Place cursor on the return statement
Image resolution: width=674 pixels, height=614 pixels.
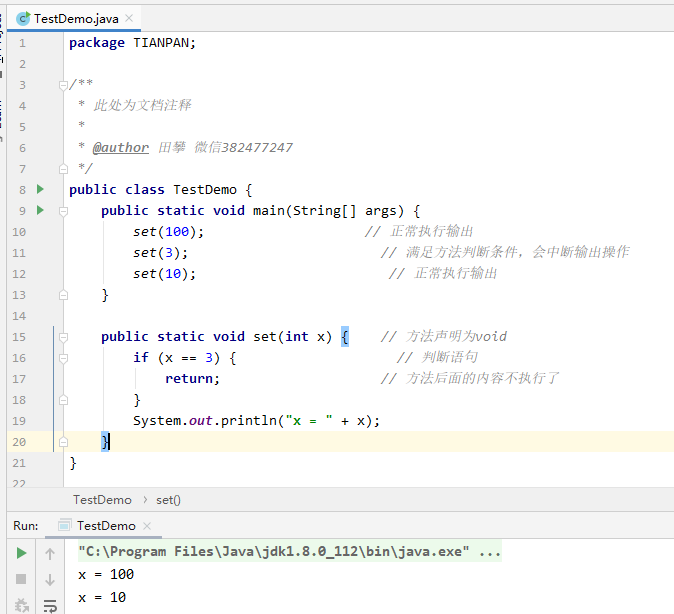190,379
